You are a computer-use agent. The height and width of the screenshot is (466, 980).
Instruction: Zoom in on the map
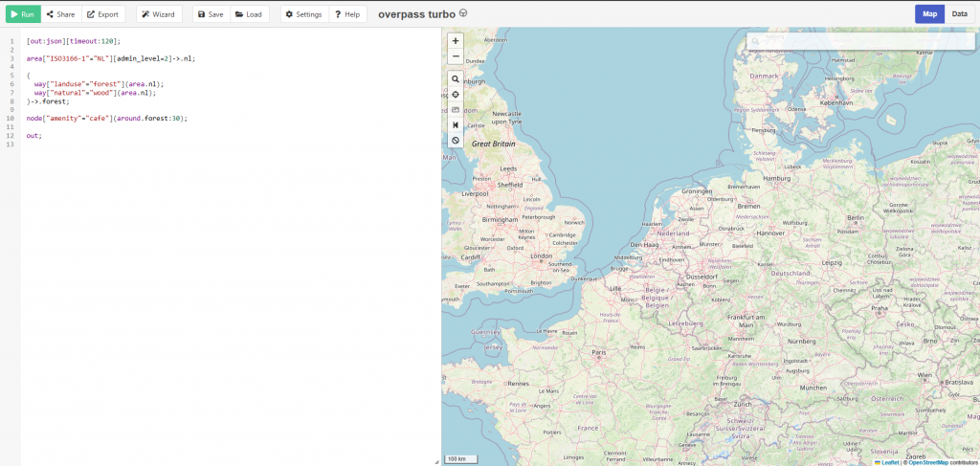456,41
